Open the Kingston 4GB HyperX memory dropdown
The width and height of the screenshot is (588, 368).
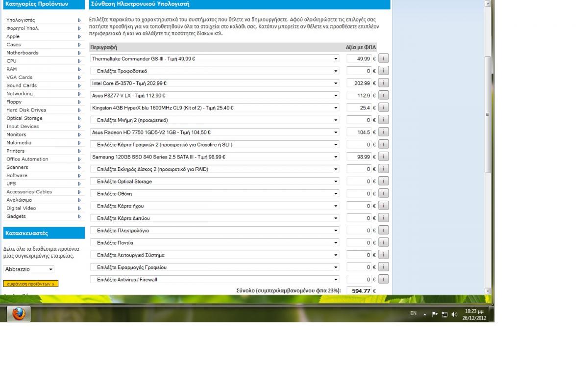(215, 108)
